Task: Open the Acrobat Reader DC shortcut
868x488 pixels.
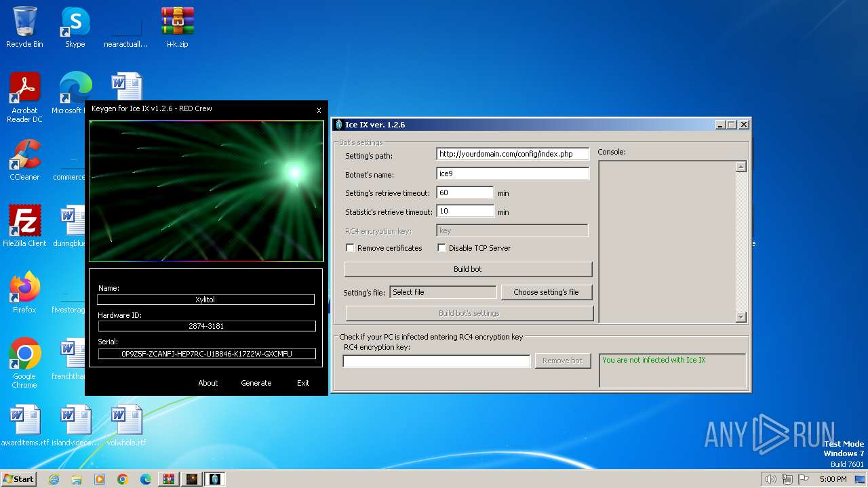Action: pos(24,98)
